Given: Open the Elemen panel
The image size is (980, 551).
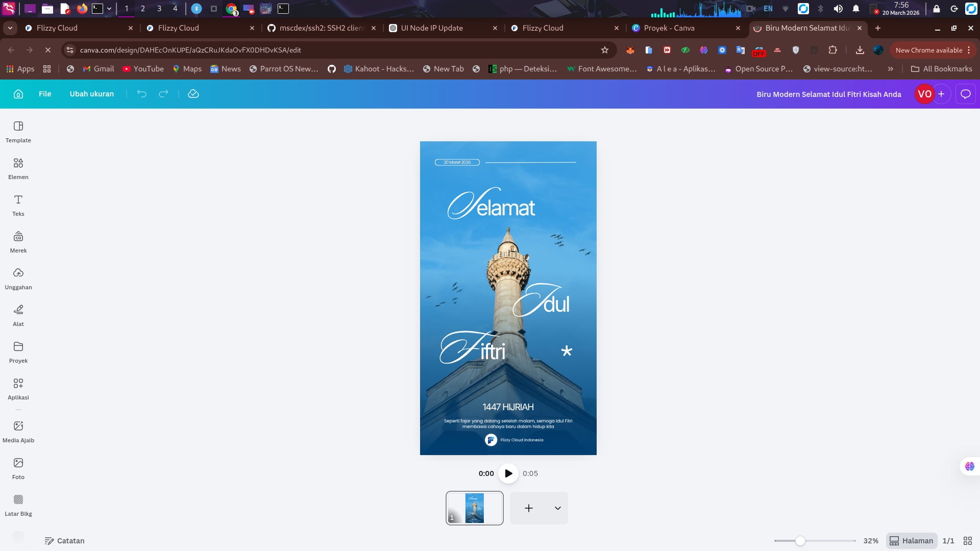Looking at the screenshot, I should [x=18, y=168].
